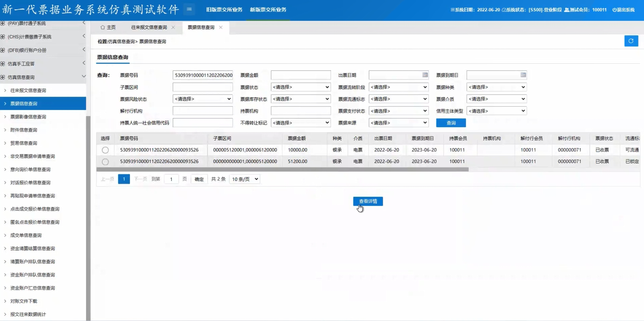
Task: Open the 票据种类 dropdown
Action: point(497,87)
